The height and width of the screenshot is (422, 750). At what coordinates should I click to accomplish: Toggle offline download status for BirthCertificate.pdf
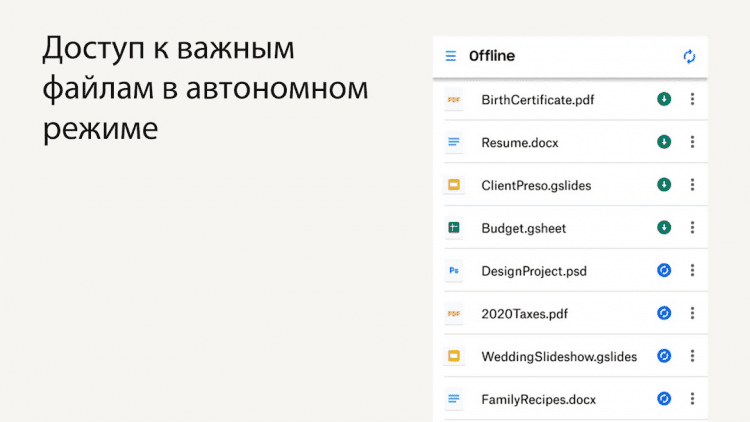coord(663,99)
